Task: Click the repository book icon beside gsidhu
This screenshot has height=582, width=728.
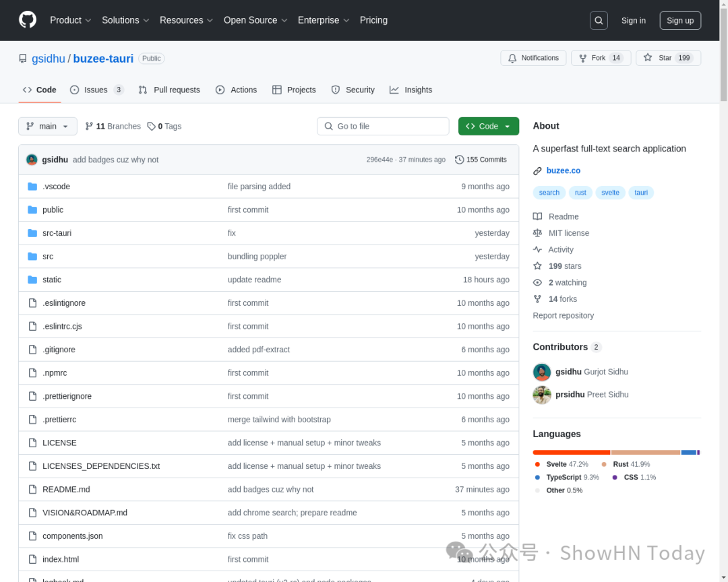Action: pos(22,59)
